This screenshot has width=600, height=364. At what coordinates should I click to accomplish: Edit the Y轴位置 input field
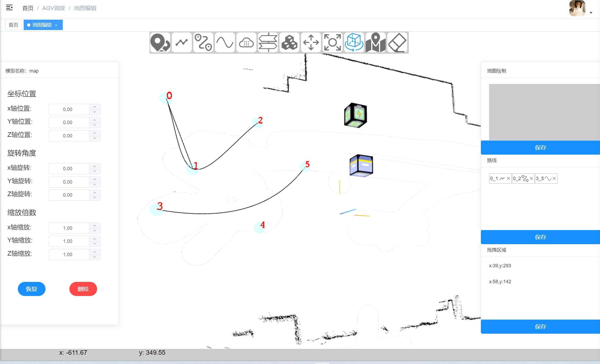click(x=69, y=122)
